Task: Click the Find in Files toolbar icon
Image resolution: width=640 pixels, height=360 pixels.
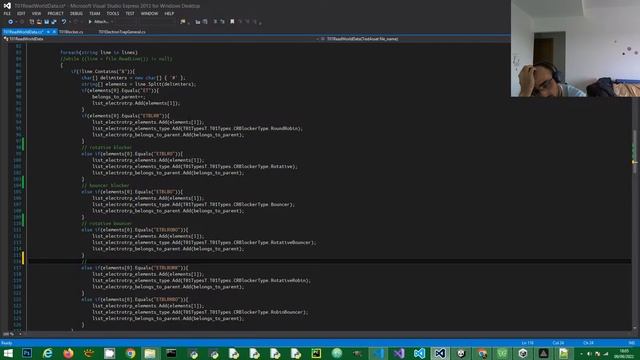Action: pyautogui.click(x=183, y=22)
